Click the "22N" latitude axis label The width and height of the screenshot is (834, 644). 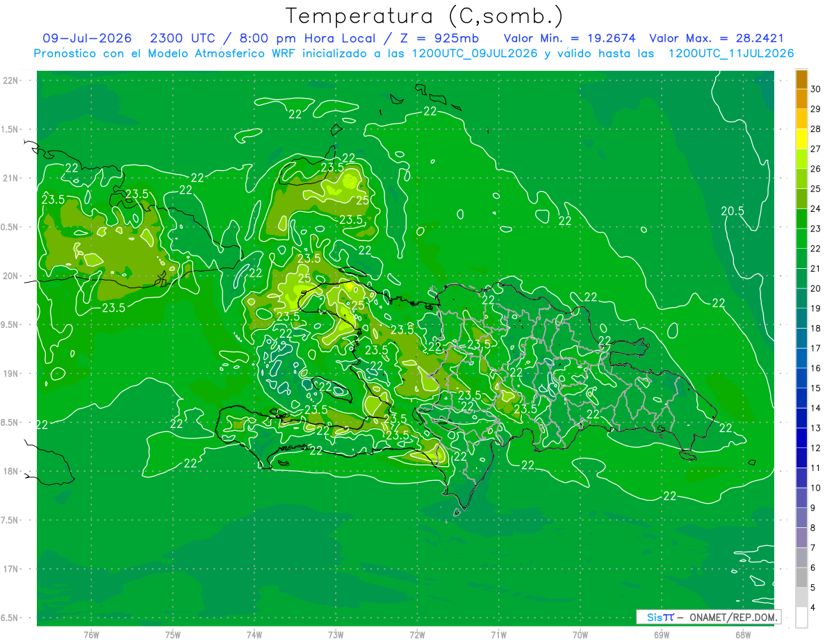(x=12, y=81)
